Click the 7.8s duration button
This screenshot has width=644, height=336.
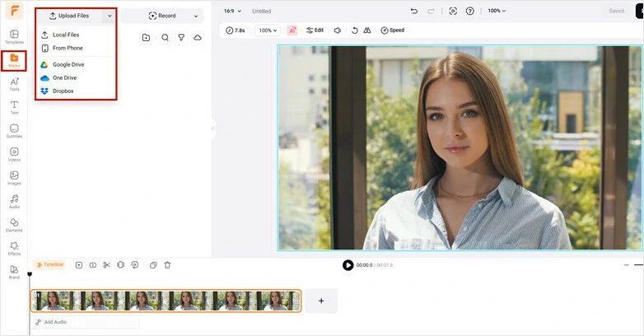(236, 30)
